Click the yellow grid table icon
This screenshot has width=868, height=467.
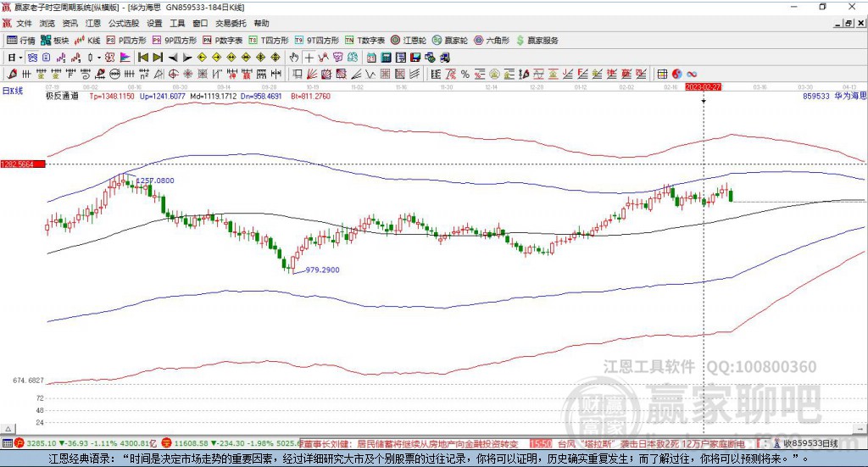tap(662, 74)
